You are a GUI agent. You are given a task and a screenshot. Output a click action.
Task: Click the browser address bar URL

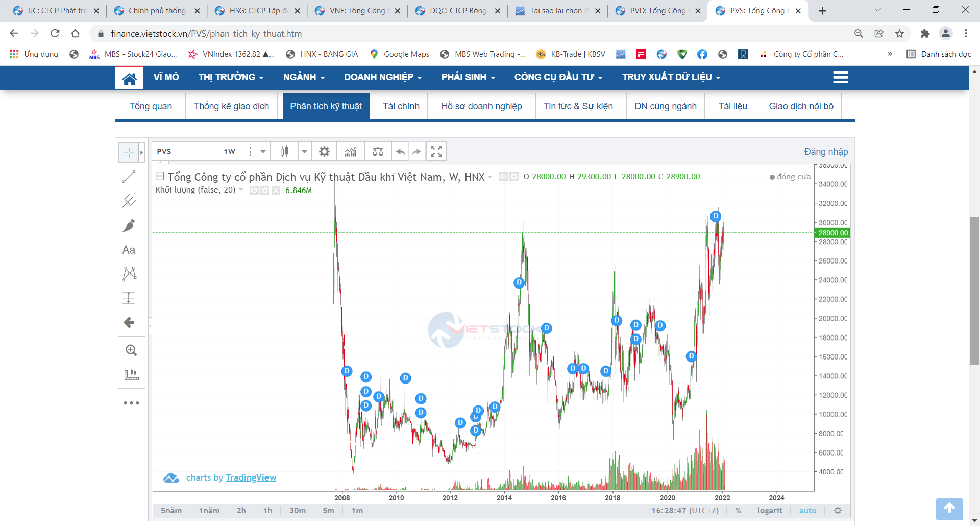[206, 34]
